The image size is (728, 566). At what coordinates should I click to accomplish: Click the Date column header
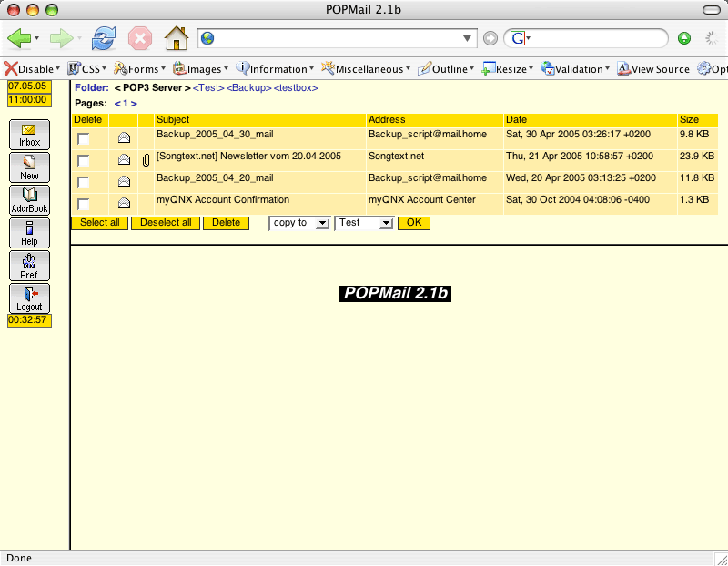[590, 120]
